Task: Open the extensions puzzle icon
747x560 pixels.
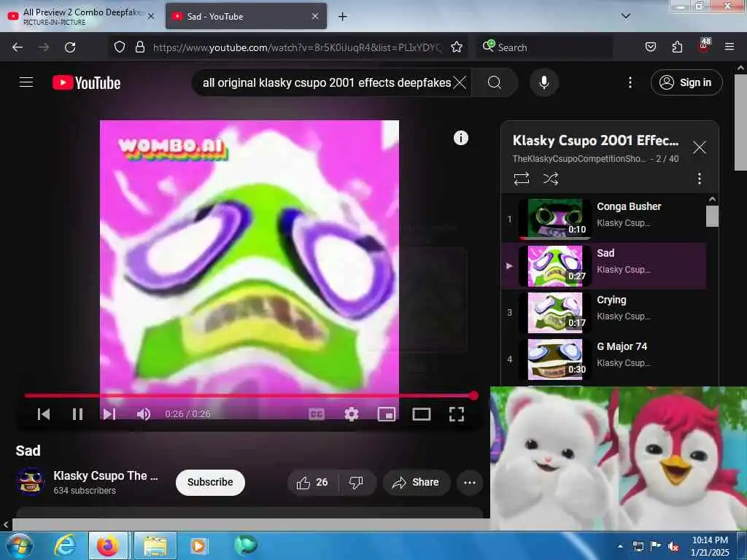Action: (x=677, y=47)
